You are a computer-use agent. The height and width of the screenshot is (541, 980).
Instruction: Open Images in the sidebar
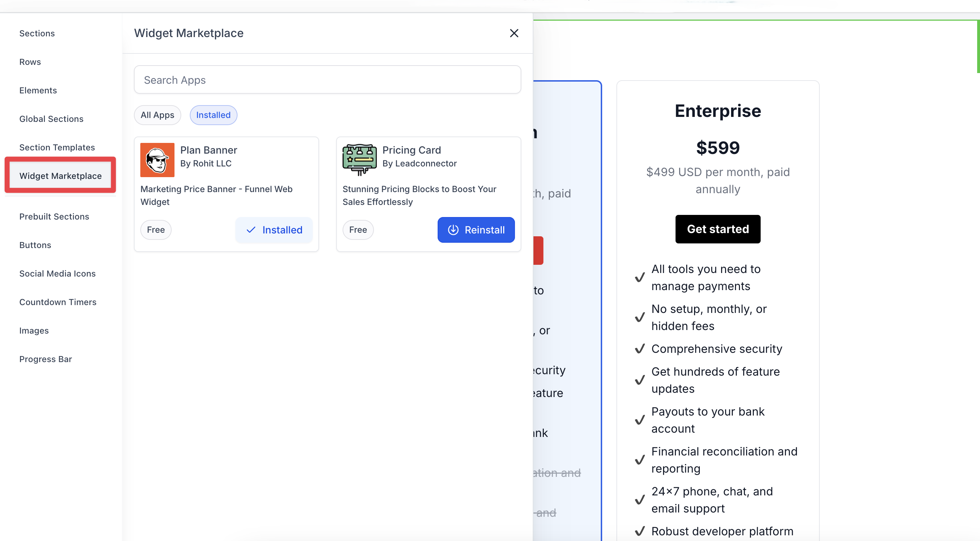click(34, 331)
